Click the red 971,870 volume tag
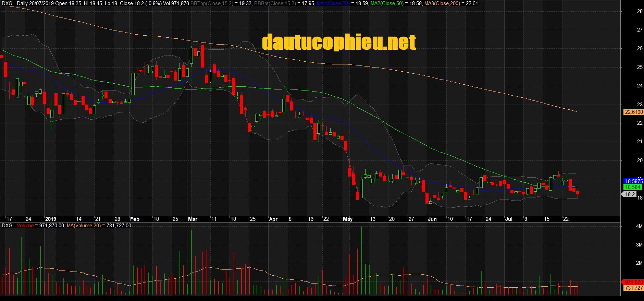644x301 pixels. pyautogui.click(x=633, y=282)
